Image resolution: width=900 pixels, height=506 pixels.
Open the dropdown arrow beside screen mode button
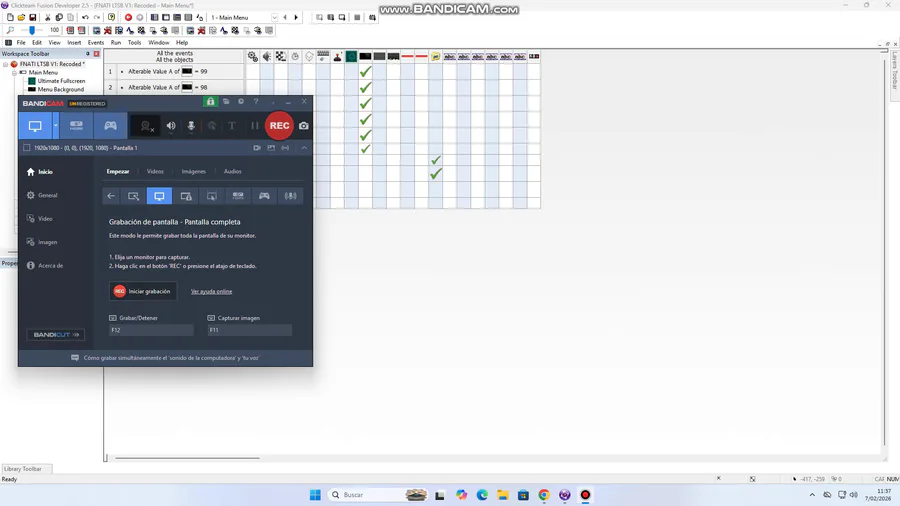(56, 126)
